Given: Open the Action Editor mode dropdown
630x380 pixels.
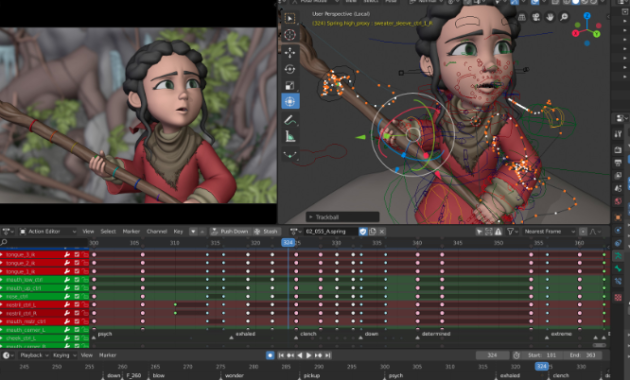Looking at the screenshot, I should pos(48,231).
